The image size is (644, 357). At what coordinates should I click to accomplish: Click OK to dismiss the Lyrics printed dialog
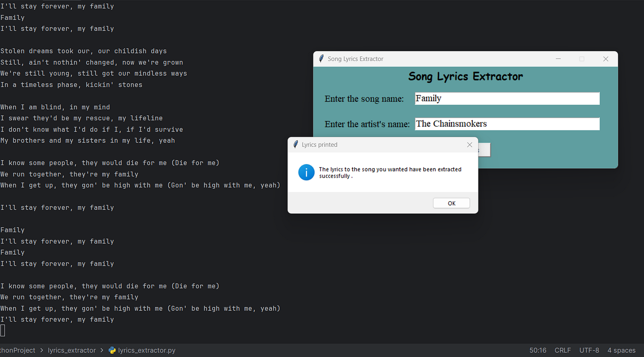click(x=451, y=203)
